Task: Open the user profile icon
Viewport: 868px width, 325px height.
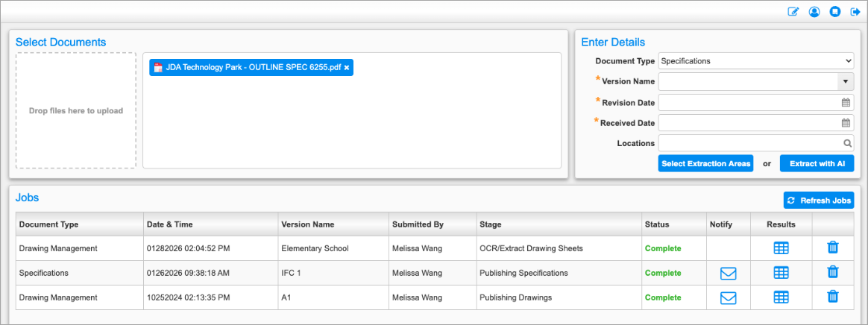Action: (814, 12)
